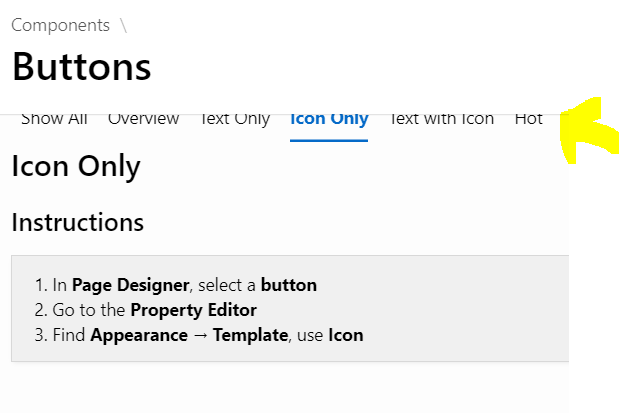Select the Hot tab

coord(529,120)
